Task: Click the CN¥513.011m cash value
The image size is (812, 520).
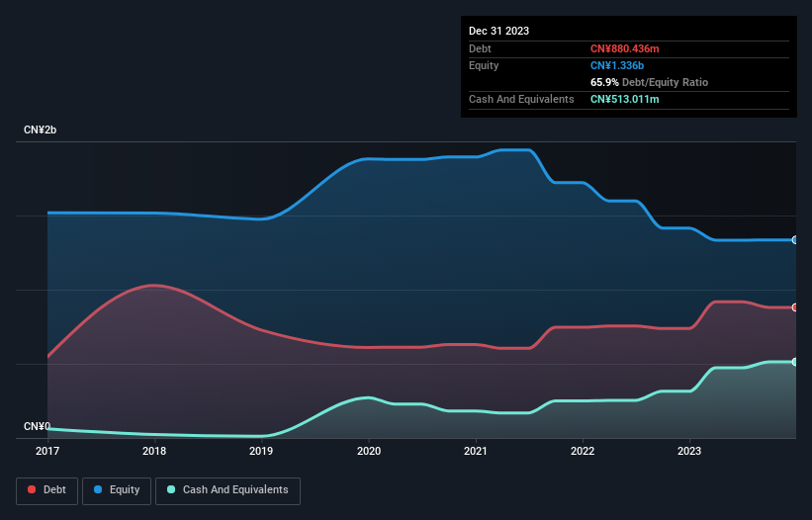Action: pyautogui.click(x=624, y=99)
